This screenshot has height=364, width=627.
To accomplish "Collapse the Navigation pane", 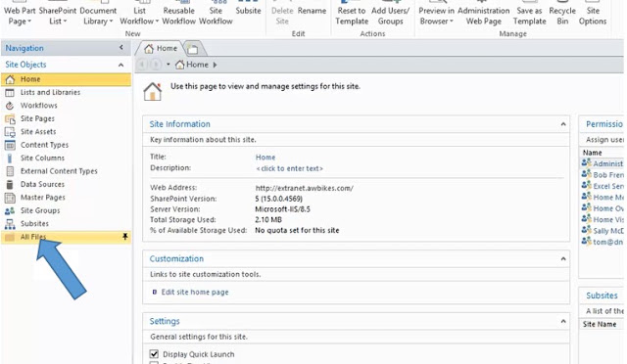I will [121, 48].
